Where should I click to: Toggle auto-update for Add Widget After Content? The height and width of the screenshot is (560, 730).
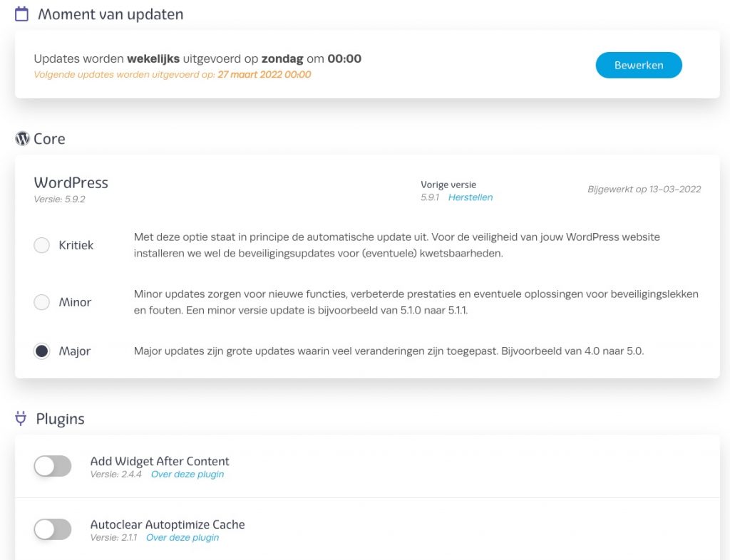[53, 466]
